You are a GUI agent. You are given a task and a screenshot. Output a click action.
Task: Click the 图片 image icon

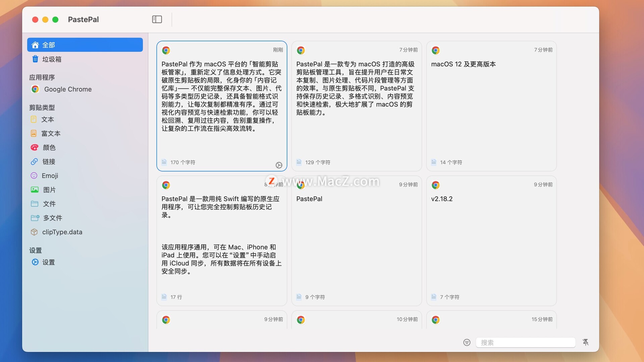35,190
